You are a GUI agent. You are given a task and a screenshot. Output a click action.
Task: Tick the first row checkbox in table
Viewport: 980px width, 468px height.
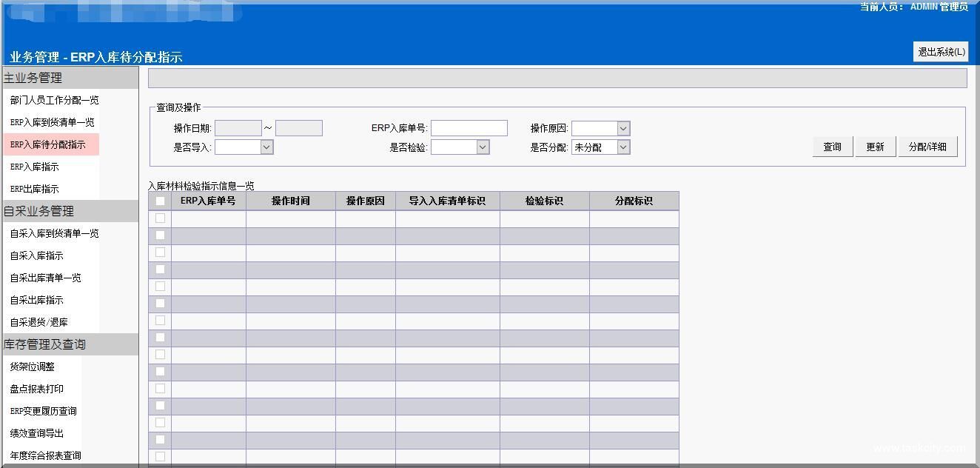(160, 218)
